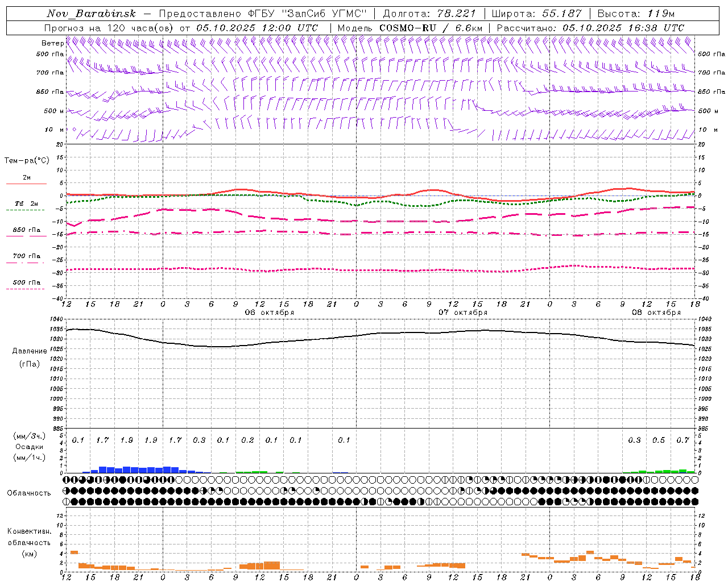728x582 pixels.
Task: Select the (гПа) pressure unit label
Action: pyautogui.click(x=30, y=364)
